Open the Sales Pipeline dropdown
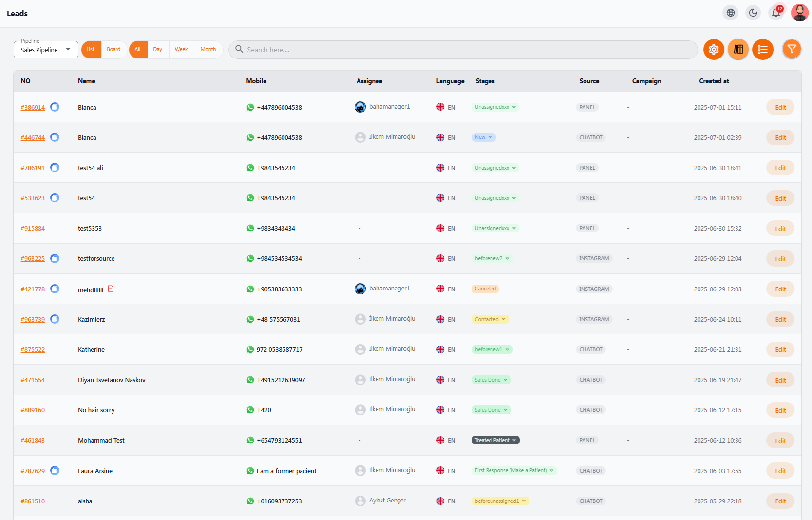Image resolution: width=812 pixels, height=520 pixels. pos(46,50)
